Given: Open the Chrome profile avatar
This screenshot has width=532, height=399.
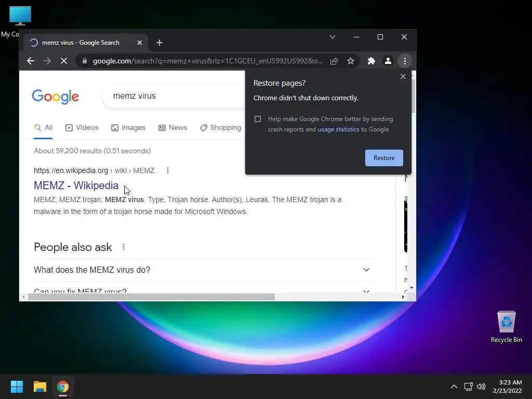Looking at the screenshot, I should click(x=388, y=61).
